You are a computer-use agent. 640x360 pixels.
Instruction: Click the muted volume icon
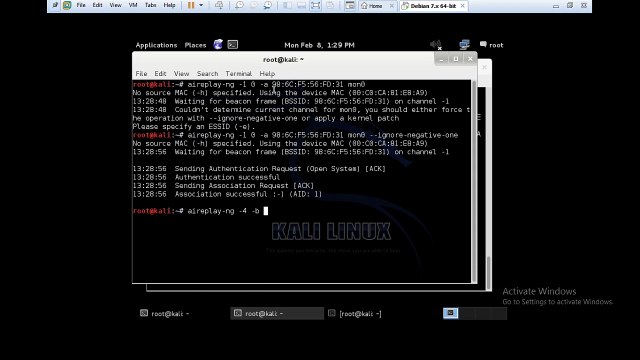tap(436, 45)
